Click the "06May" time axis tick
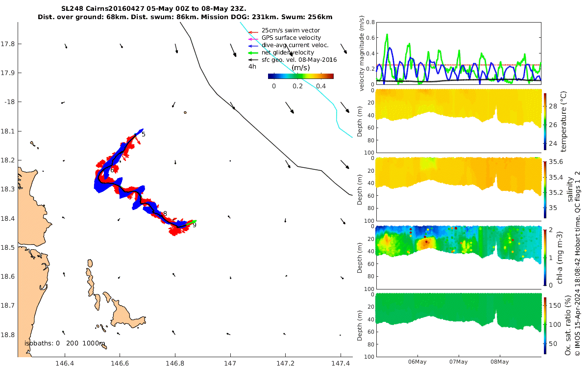This screenshot has height=368, width=588. pos(418,362)
